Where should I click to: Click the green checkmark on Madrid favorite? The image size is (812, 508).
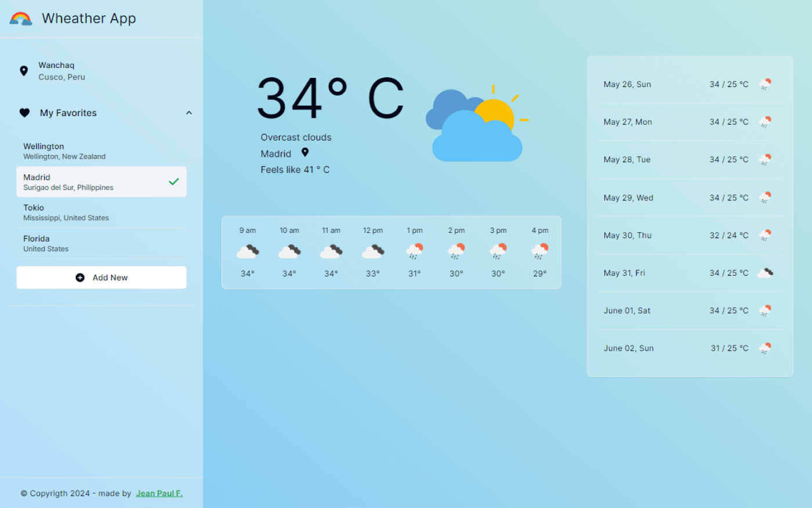point(173,182)
